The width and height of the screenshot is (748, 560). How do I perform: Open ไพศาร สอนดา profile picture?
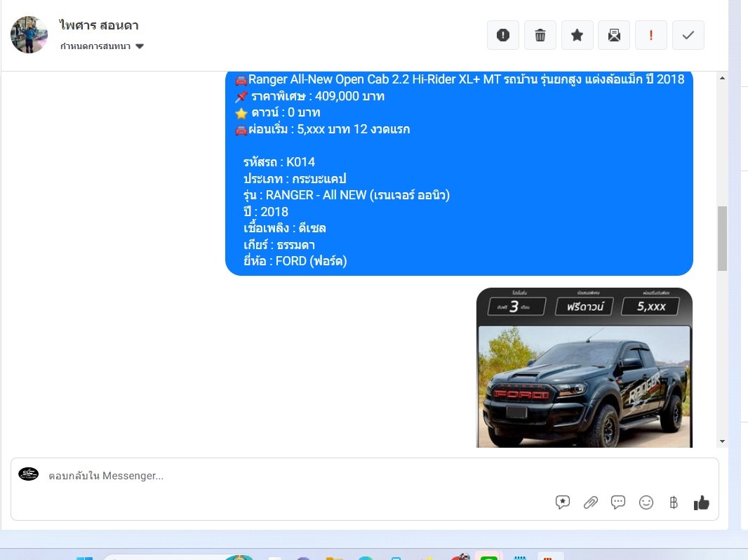29,35
